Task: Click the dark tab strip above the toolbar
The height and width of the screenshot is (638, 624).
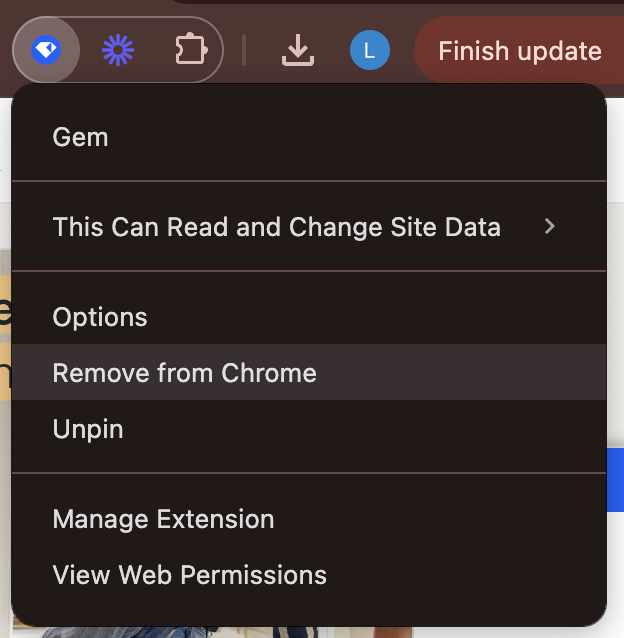Action: pos(399,2)
